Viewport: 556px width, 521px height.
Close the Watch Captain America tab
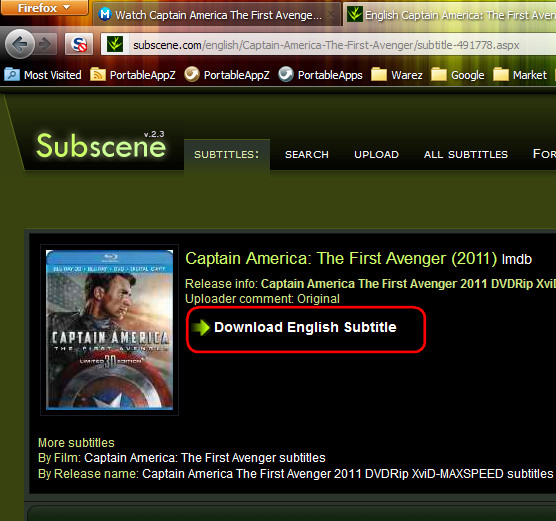331,15
